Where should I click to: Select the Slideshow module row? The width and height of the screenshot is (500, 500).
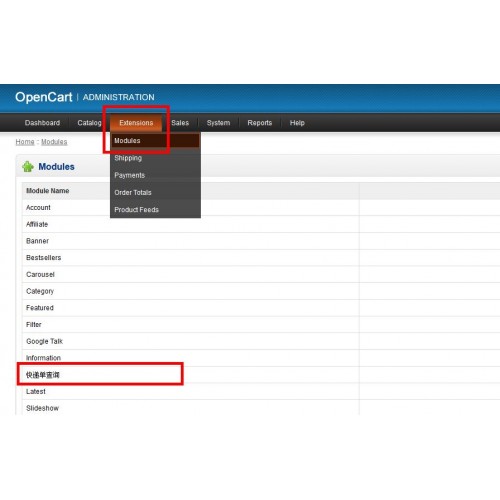click(191, 408)
